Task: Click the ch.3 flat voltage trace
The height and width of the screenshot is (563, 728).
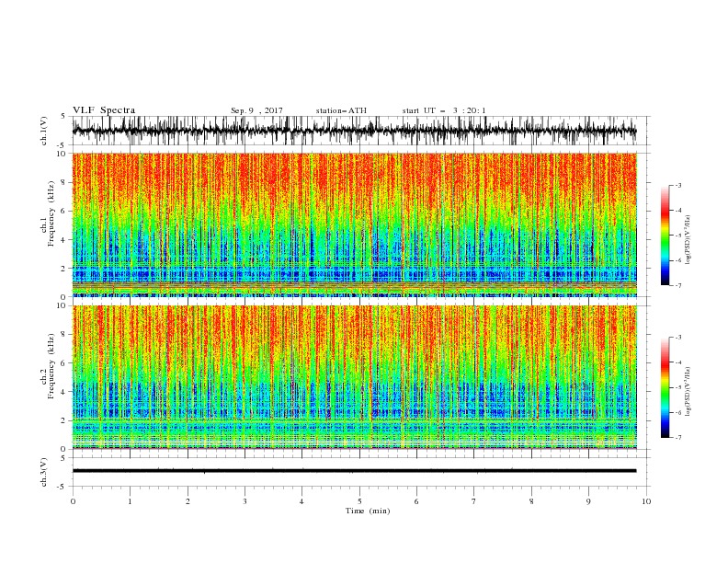Action: (354, 471)
